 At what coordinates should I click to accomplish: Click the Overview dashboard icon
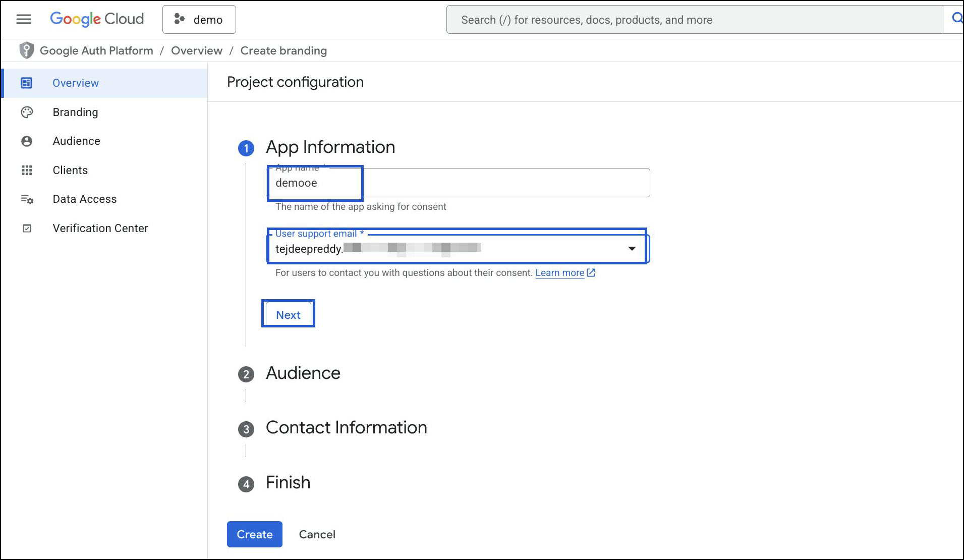point(27,83)
